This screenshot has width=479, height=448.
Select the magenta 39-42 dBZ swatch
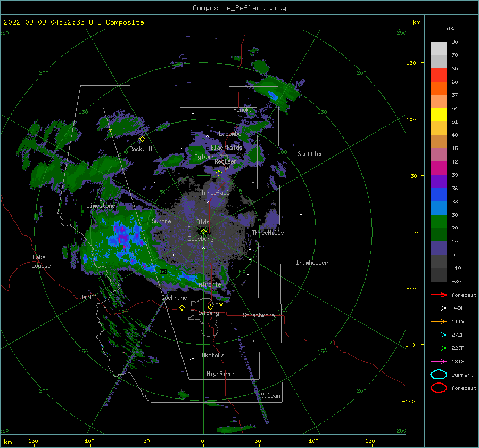(x=439, y=168)
